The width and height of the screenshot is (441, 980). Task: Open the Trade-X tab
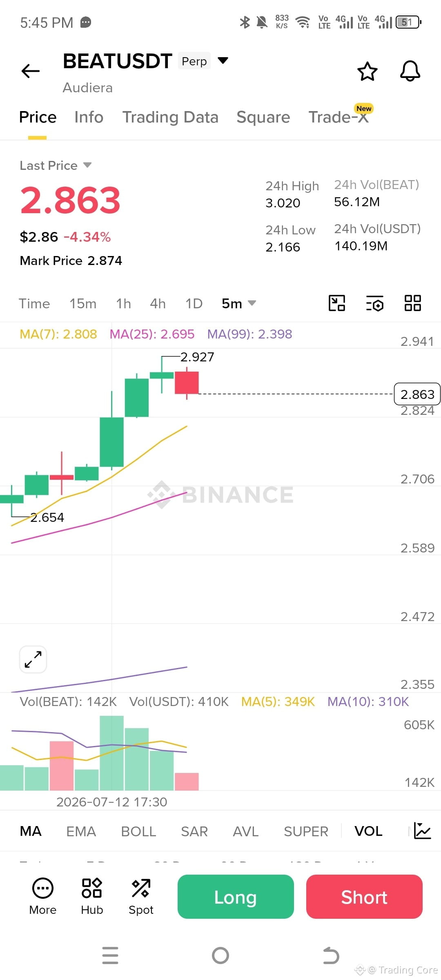pyautogui.click(x=339, y=117)
